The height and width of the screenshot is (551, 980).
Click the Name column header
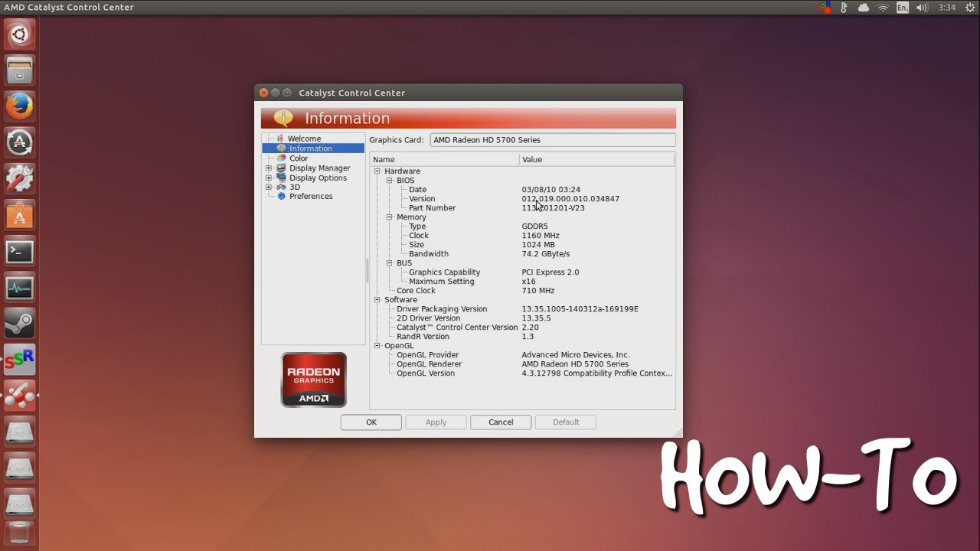444,159
